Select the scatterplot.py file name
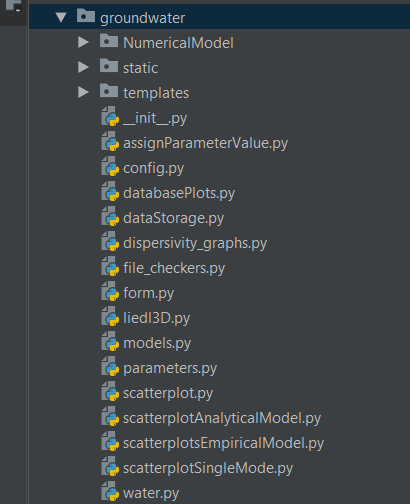410x504 pixels. (x=168, y=393)
